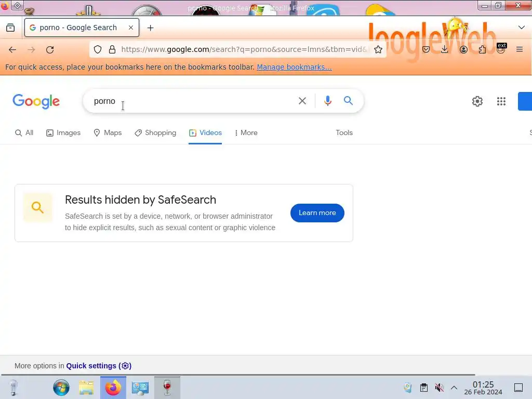The width and height of the screenshot is (532, 399).
Task: Expand hidden system tray icons
Action: click(454, 388)
